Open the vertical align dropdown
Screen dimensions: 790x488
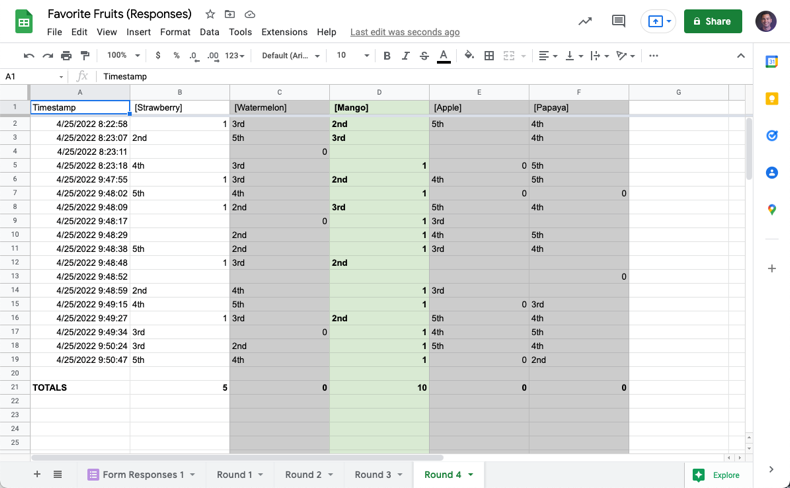click(574, 56)
